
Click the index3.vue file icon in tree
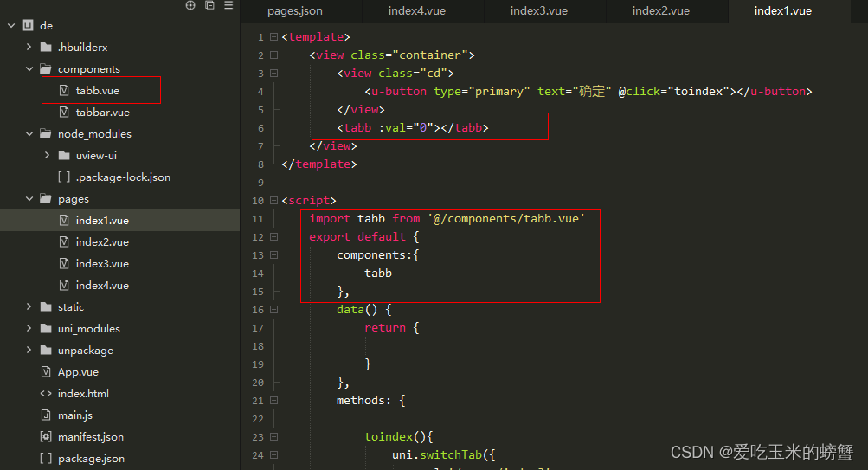pyautogui.click(x=64, y=263)
